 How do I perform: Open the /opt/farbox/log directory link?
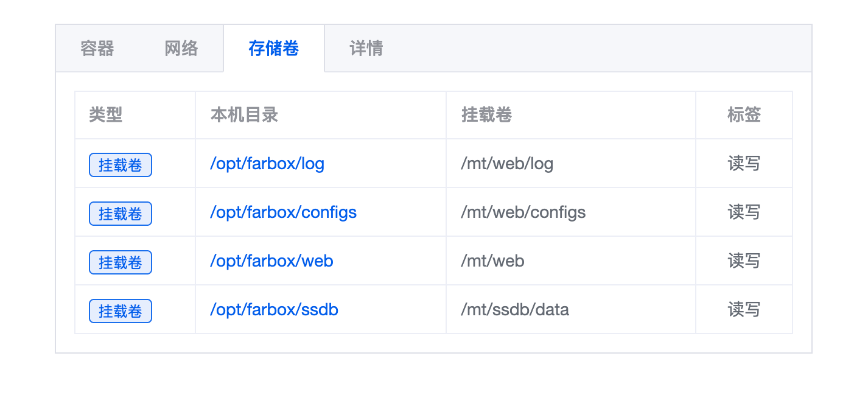pos(267,164)
